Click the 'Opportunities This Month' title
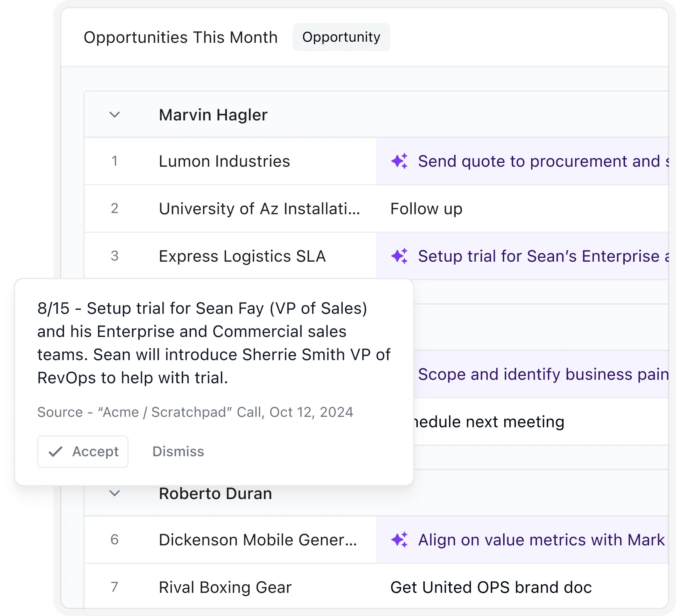The height and width of the screenshot is (616, 676). 181,37
